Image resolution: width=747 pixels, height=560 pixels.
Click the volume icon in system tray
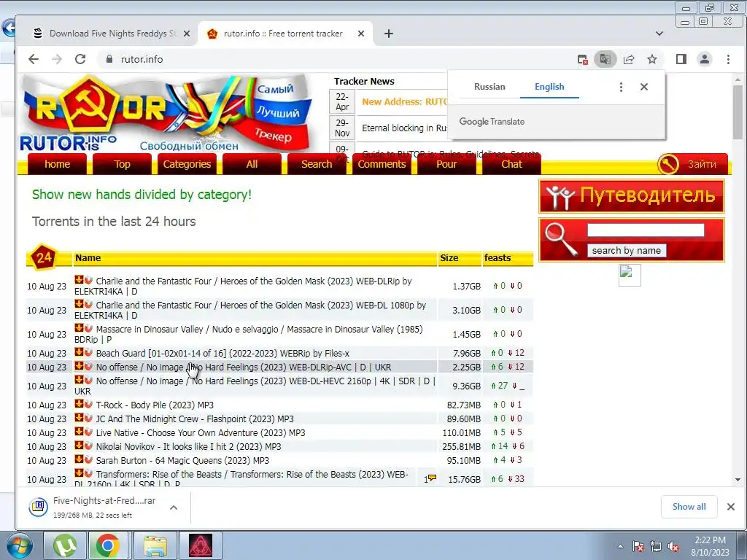coord(673,547)
